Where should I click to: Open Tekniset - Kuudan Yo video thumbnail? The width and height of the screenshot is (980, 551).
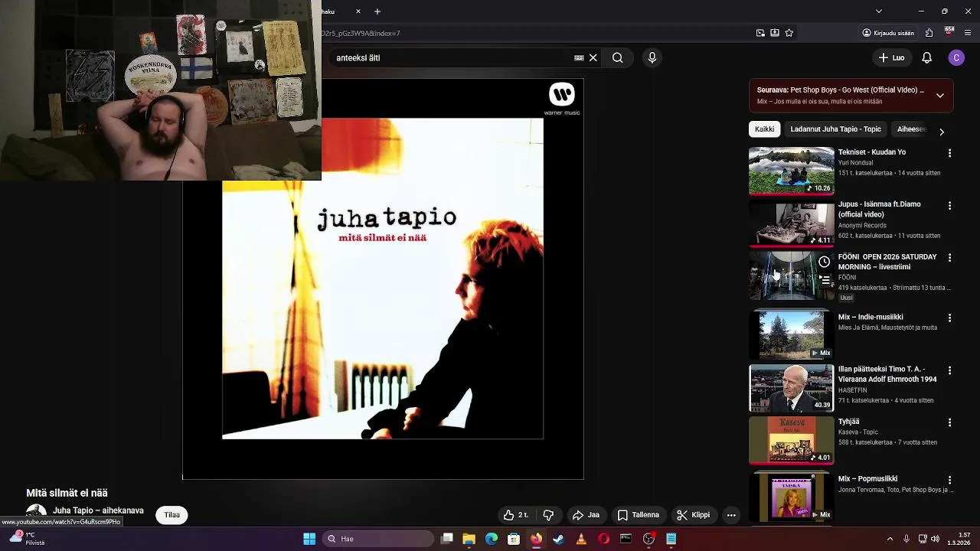coord(792,171)
